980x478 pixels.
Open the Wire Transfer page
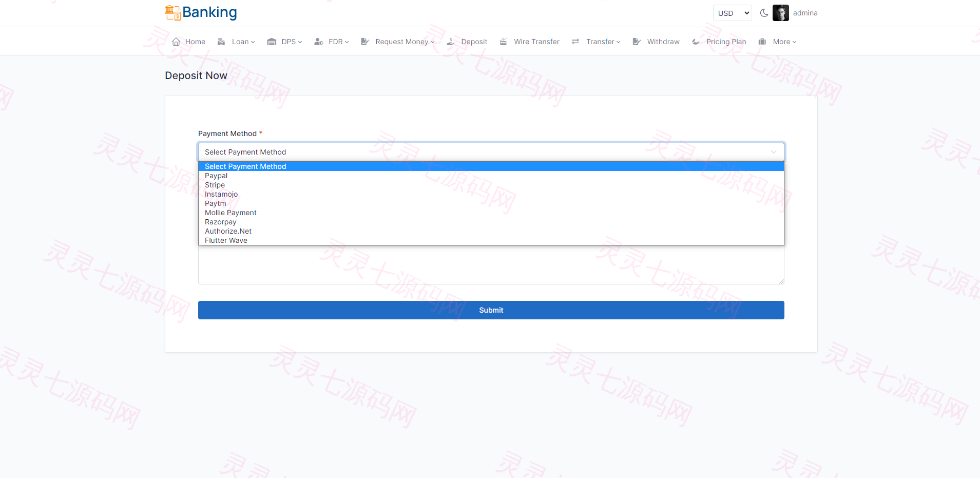click(536, 42)
